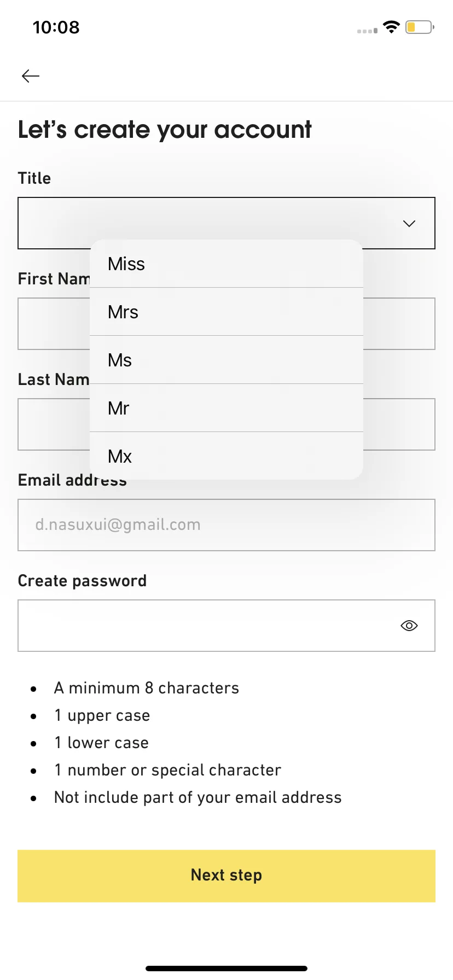Click the Title dropdown chevron arrow
The width and height of the screenshot is (453, 980).
point(409,223)
